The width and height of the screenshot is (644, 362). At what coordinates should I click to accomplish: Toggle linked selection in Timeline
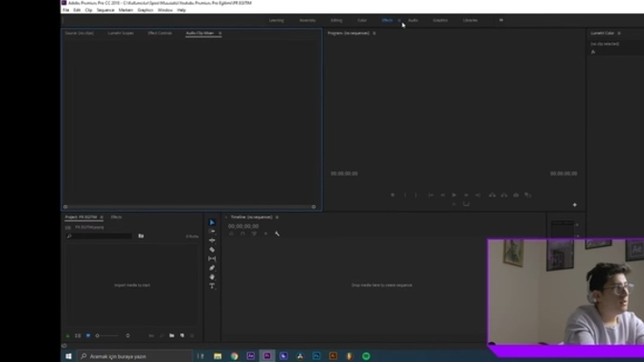(254, 234)
